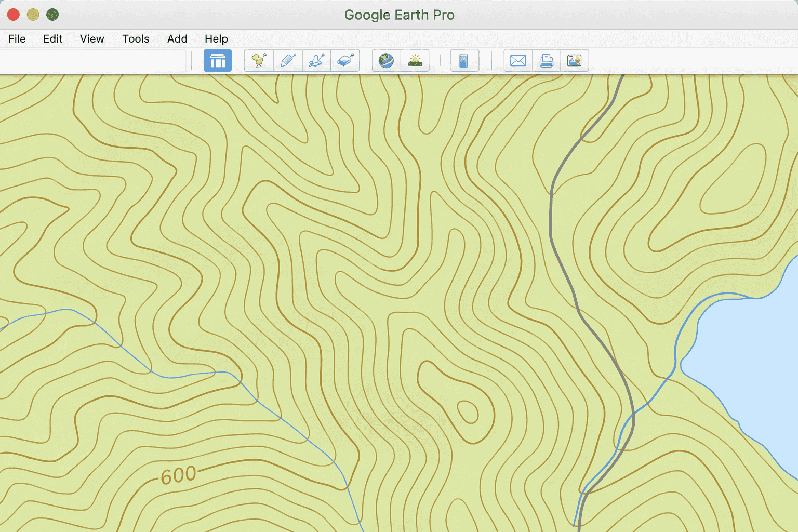
Task: Toggle sunlight across the landscape icon
Action: [x=415, y=61]
